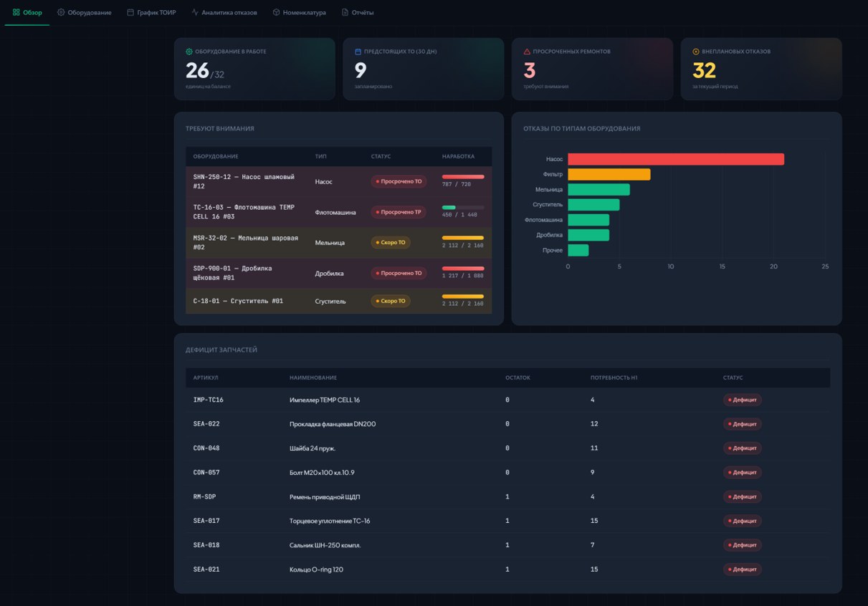Open the Аналитика отказов tab
The width and height of the screenshot is (868, 606).
224,12
